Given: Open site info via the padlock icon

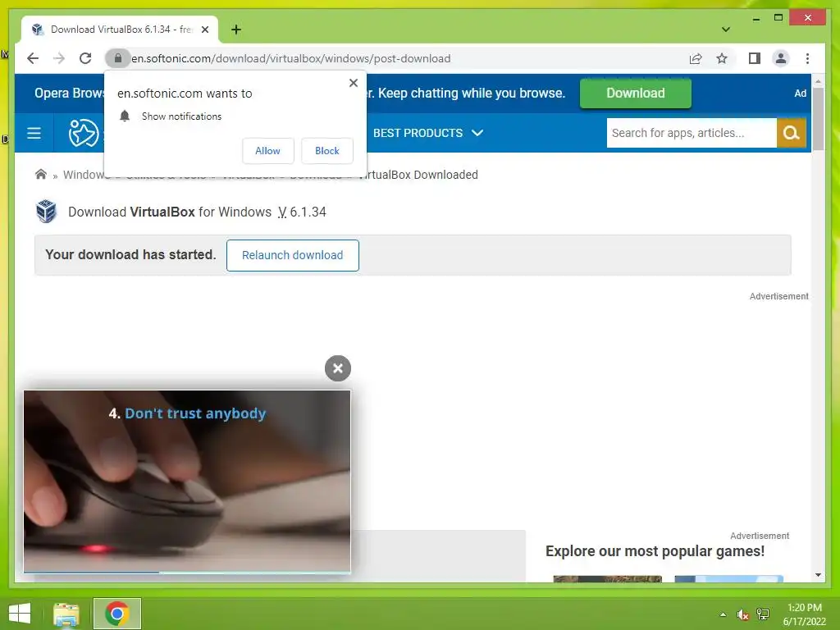Looking at the screenshot, I should pos(118,58).
